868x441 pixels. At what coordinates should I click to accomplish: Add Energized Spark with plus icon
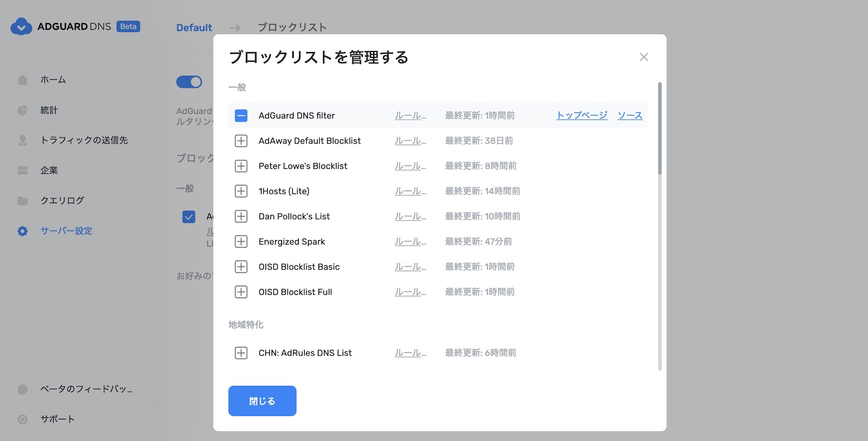click(x=241, y=241)
